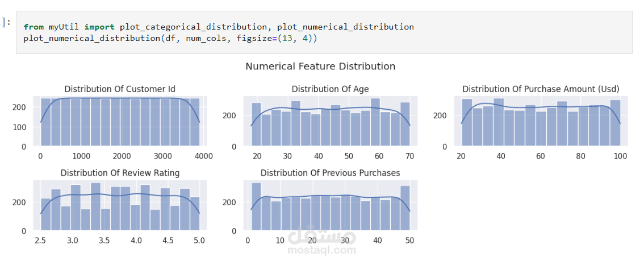Click inside the code cell editor
Image resolution: width=644 pixels, height=261 pixels.
pyautogui.click(x=324, y=32)
